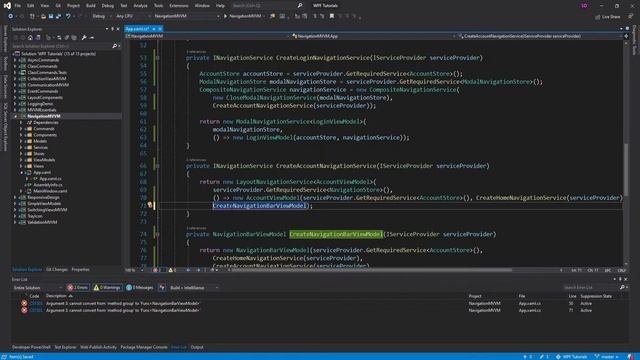640x360 pixels.
Task: Click the Navigate Backward toolbar icon
Action: (11, 16)
